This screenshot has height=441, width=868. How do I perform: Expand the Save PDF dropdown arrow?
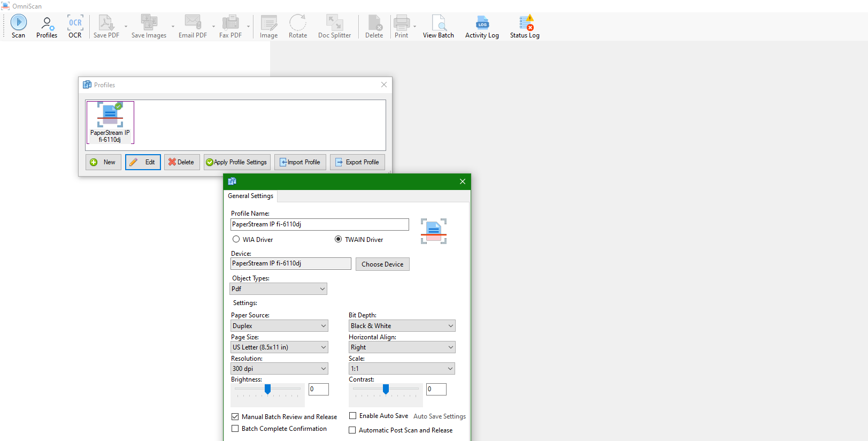(126, 26)
